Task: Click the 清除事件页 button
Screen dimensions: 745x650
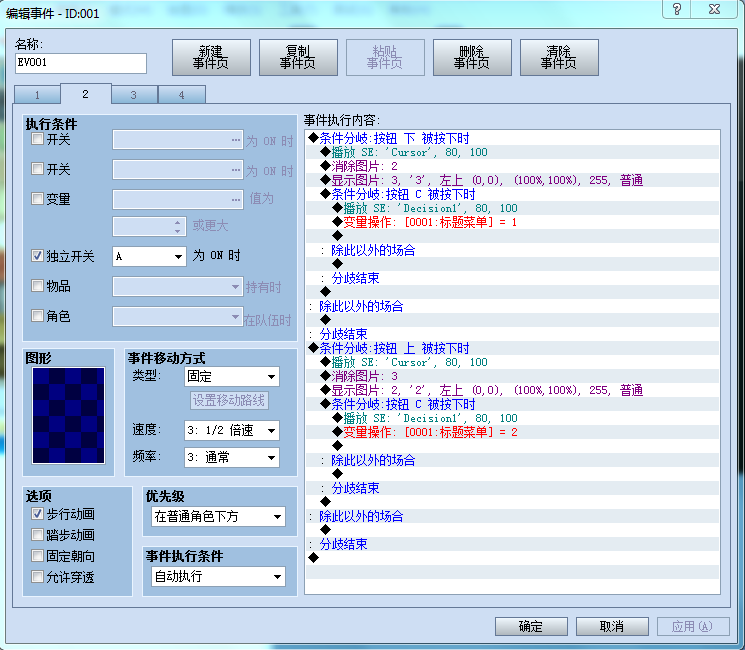Action: click(x=559, y=57)
